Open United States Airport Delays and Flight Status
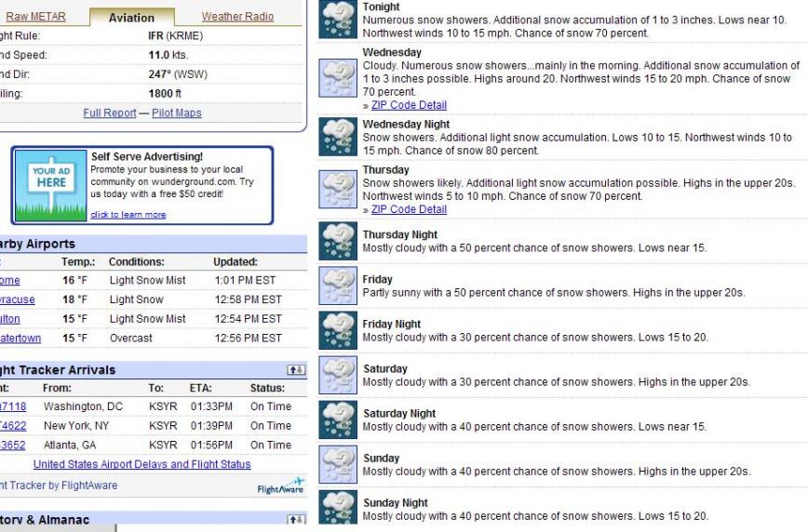808x532 pixels. [141, 464]
